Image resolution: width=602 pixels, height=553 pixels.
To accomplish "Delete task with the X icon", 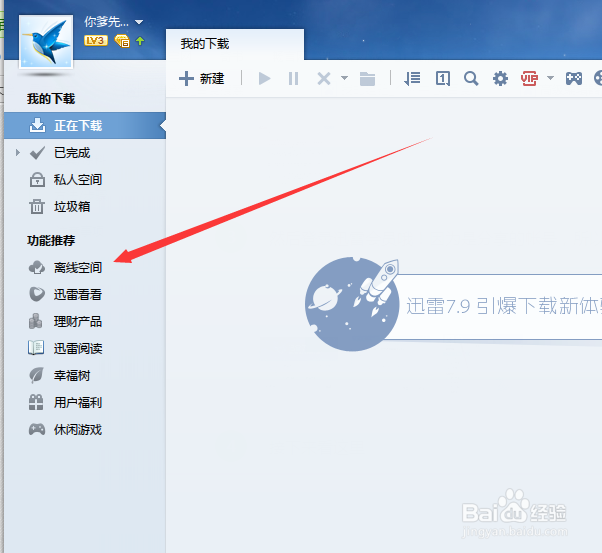I will point(324,79).
